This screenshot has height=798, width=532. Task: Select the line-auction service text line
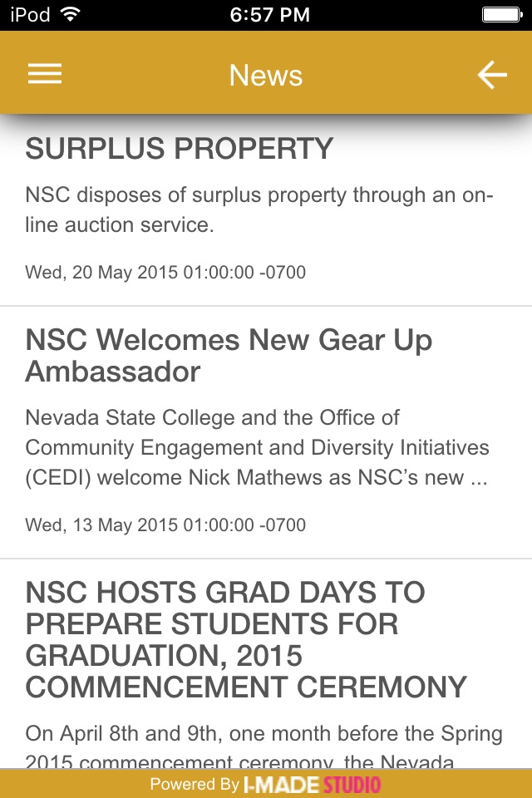pyautogui.click(x=120, y=224)
